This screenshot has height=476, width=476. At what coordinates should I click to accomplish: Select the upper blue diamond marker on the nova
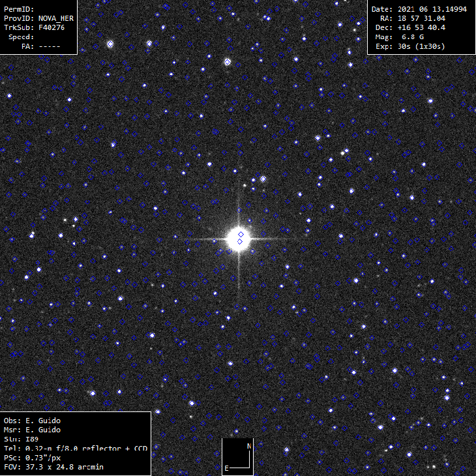pos(241,233)
